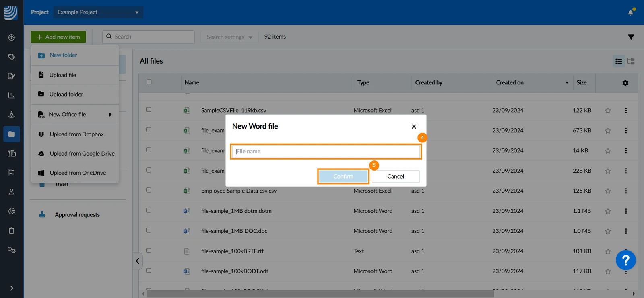Open the help question mark button

(626, 260)
